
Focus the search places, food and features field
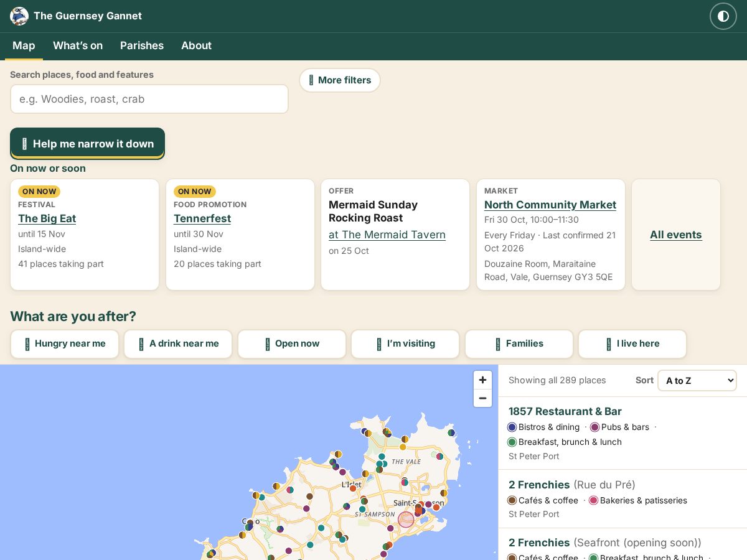point(149,99)
